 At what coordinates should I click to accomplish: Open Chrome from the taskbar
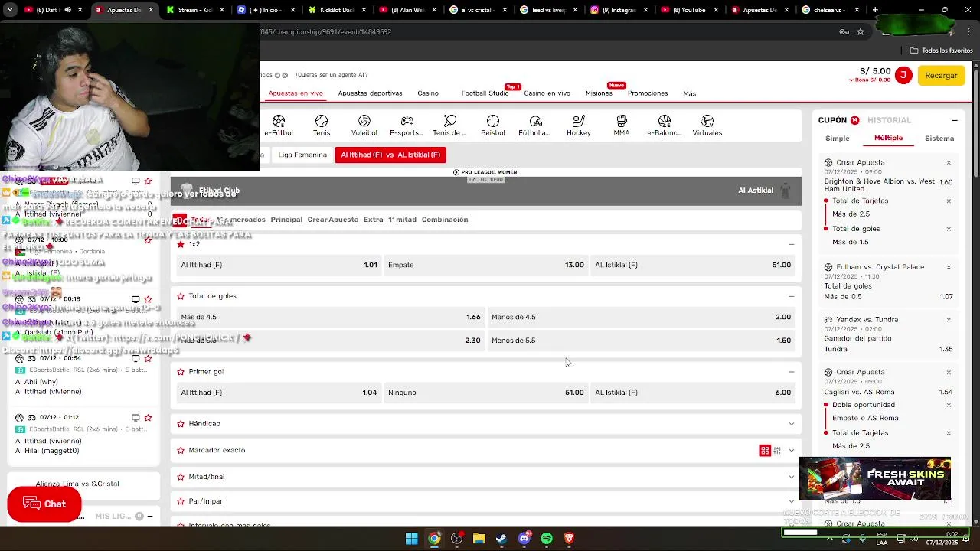point(434,538)
